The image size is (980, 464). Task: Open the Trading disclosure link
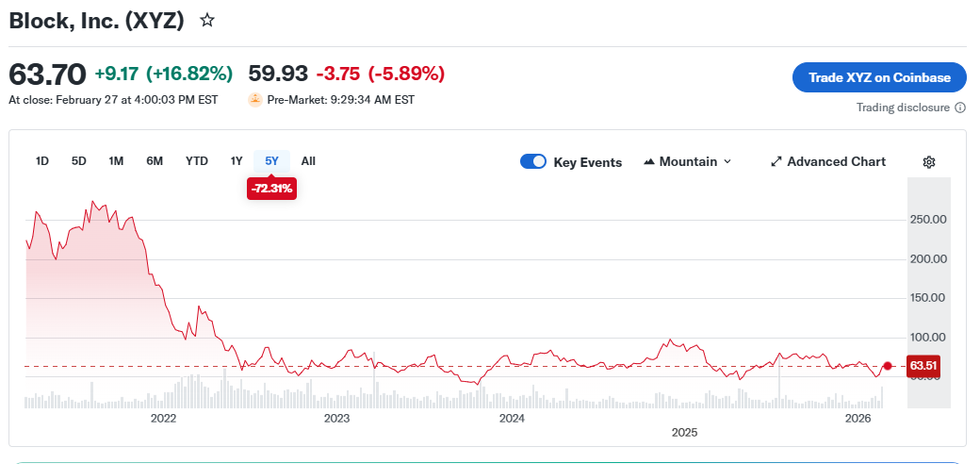click(903, 108)
